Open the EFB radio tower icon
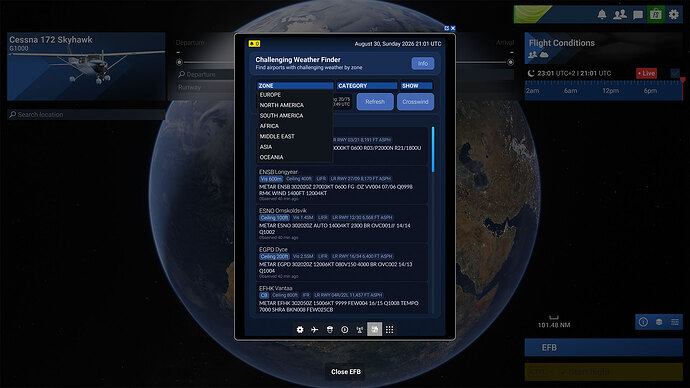Viewport: 690px width, 388px height. 360,329
